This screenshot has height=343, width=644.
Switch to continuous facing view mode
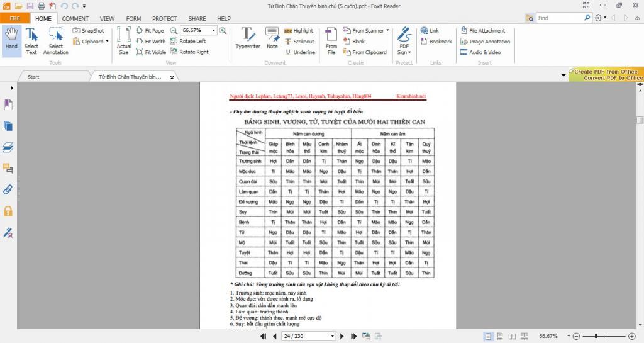[525, 336]
